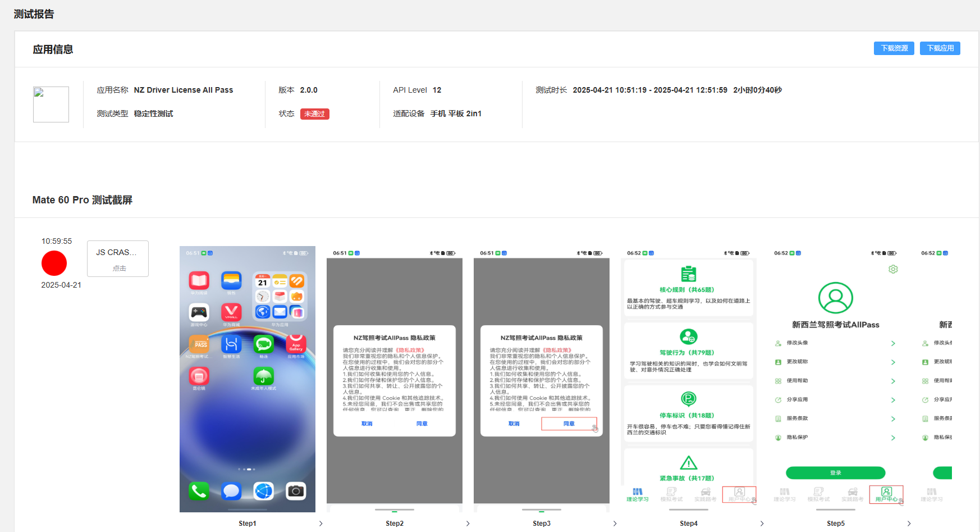This screenshot has width=980, height=532.
Task: Click the app name NZ Driver License All Pass
Action: click(184, 90)
